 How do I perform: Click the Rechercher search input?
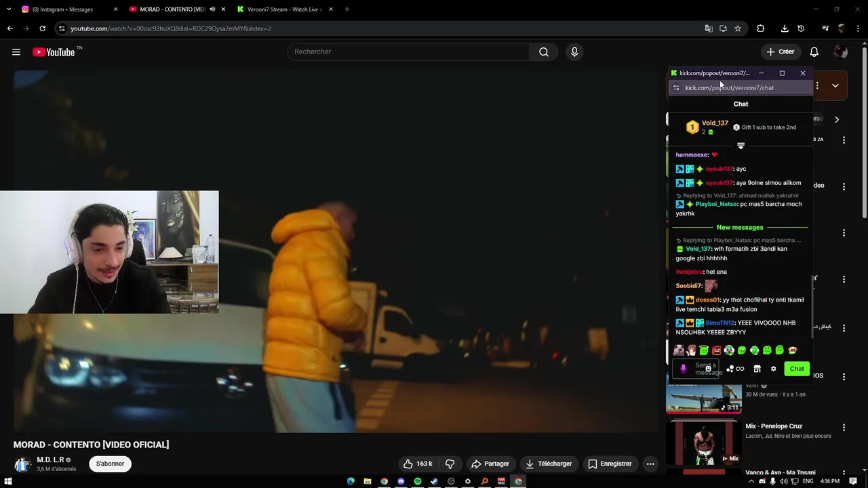409,52
